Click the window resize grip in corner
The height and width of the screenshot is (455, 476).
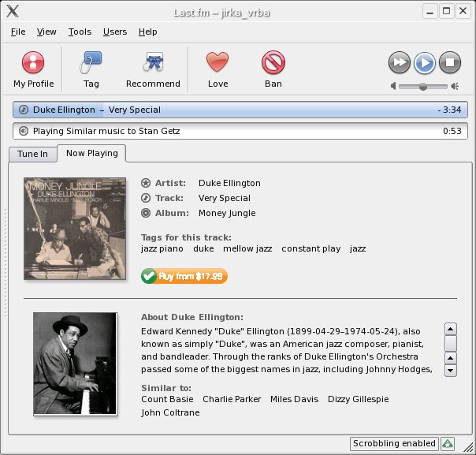click(468, 446)
